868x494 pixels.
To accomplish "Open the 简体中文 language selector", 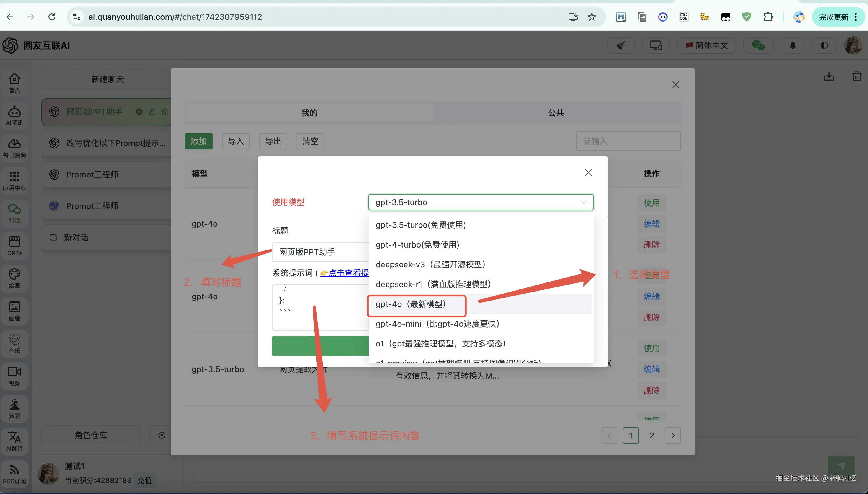I will tap(706, 45).
